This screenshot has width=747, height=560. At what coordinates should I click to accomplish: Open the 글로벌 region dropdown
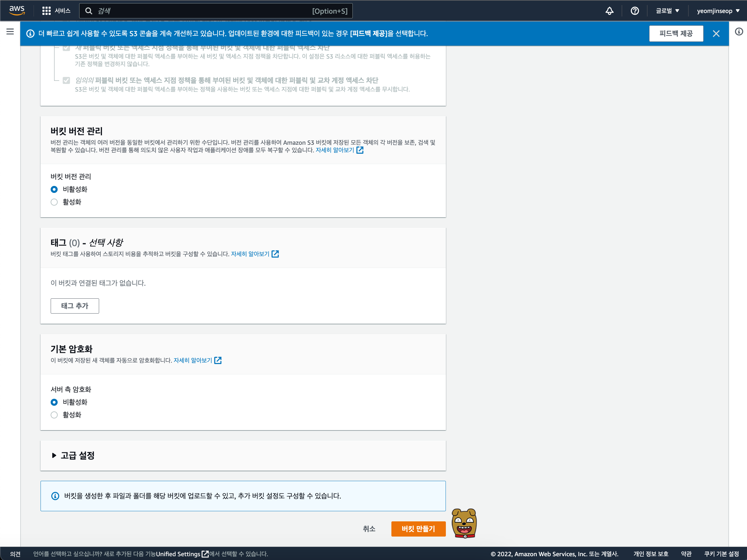667,11
